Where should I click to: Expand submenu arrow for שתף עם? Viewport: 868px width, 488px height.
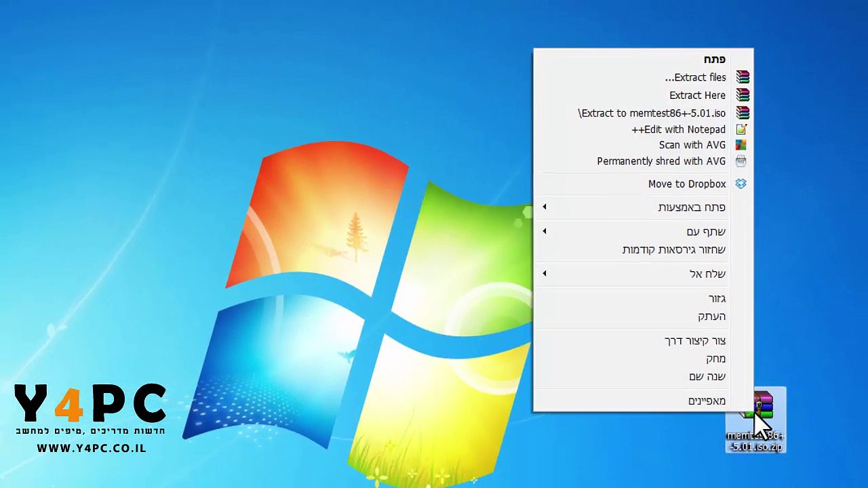click(544, 231)
